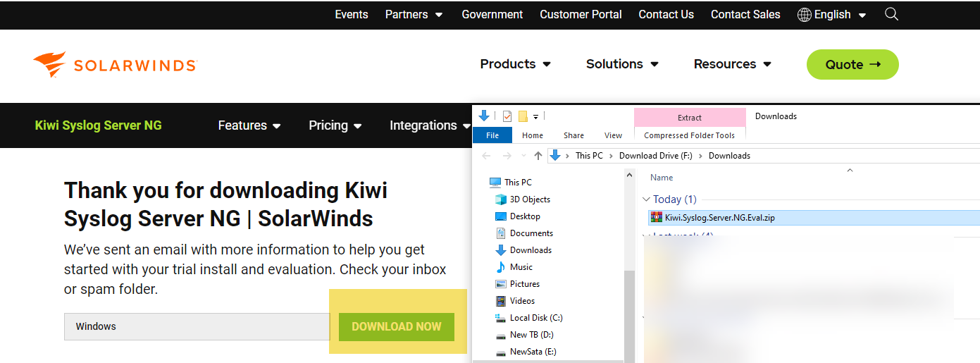Click the New Folder icon in Explorer title bar
Image resolution: width=980 pixels, height=363 pixels.
tap(523, 116)
